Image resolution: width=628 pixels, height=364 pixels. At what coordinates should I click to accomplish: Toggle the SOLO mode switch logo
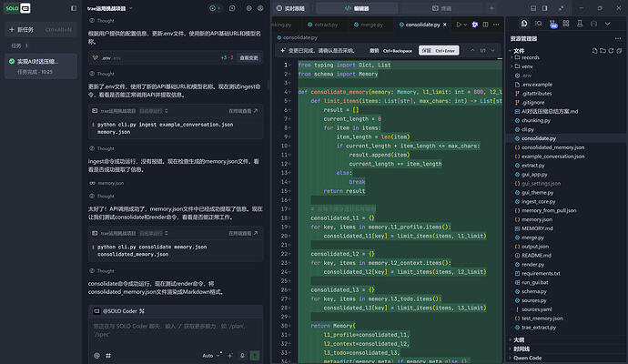pos(17,8)
